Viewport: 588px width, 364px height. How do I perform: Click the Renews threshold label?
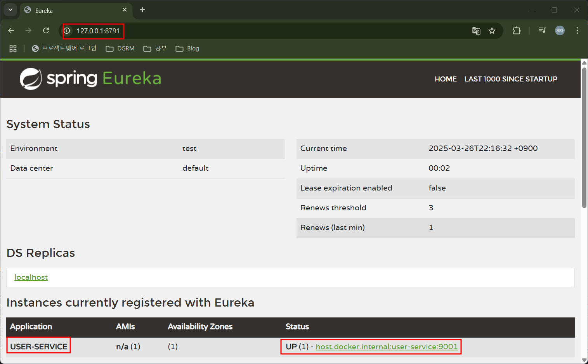coord(333,208)
